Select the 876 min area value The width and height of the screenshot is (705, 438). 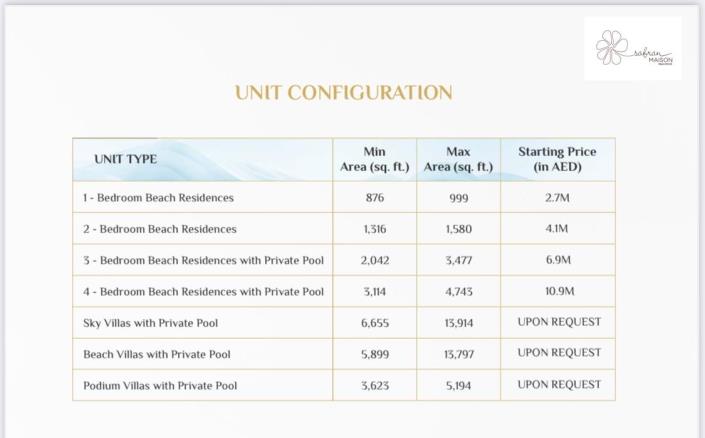375,198
